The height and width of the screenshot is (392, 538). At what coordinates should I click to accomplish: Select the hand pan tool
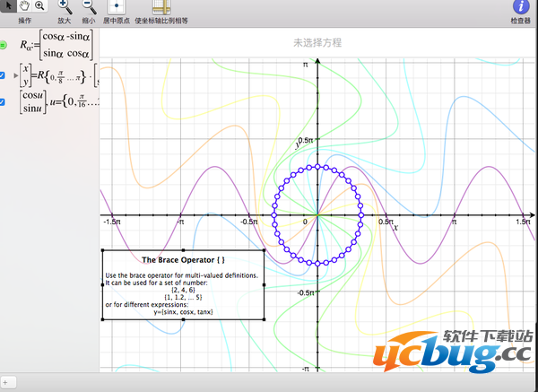click(x=24, y=5)
